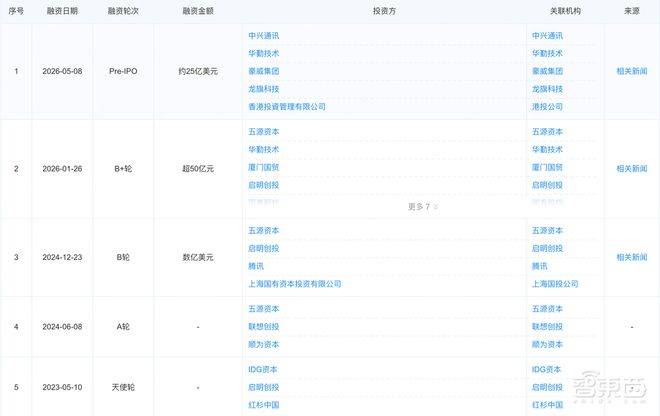
Task: Open 启明创投 investor in B轮 row
Action: (263, 248)
